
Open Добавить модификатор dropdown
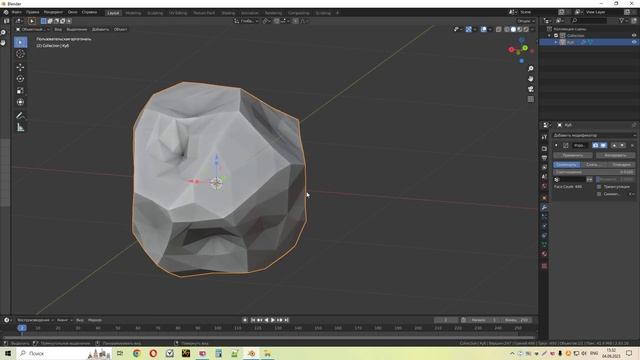(x=594, y=135)
